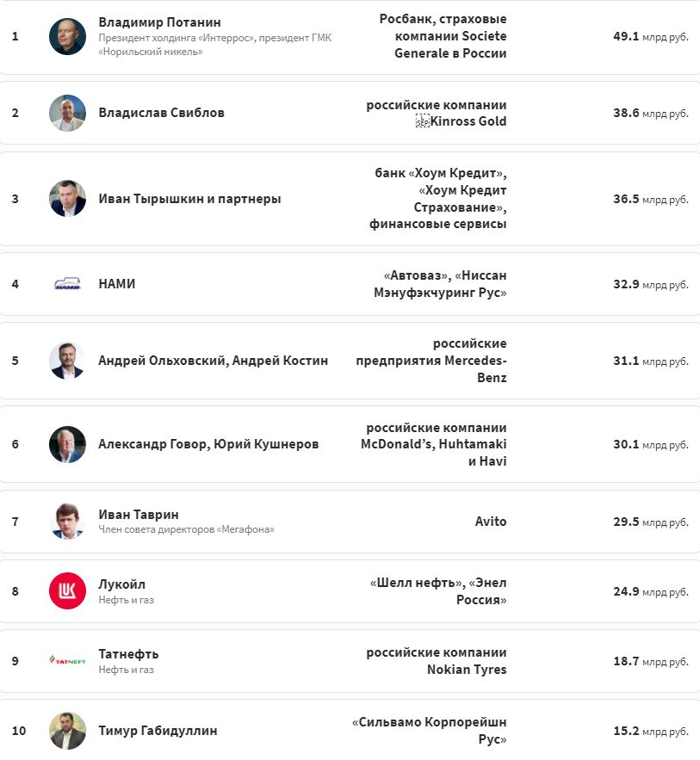
Task: Click the 49.1 млрд руб. amount
Action: 650,37
